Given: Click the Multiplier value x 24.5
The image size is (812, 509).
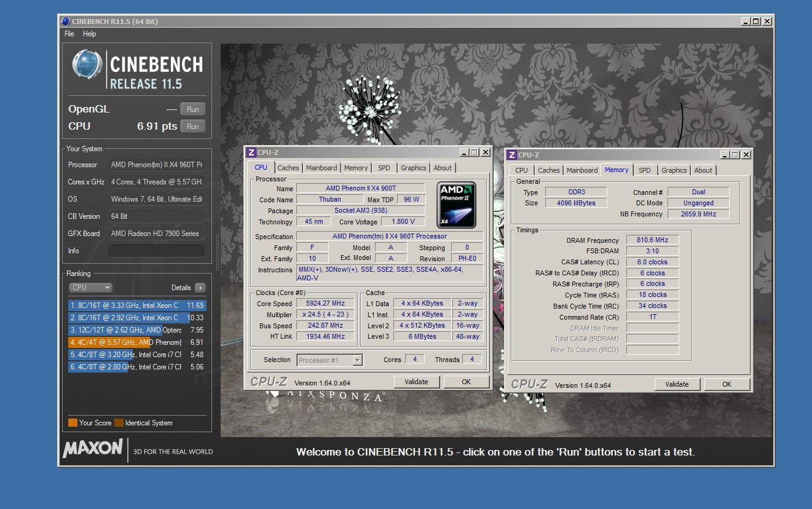Looking at the screenshot, I should (326, 314).
